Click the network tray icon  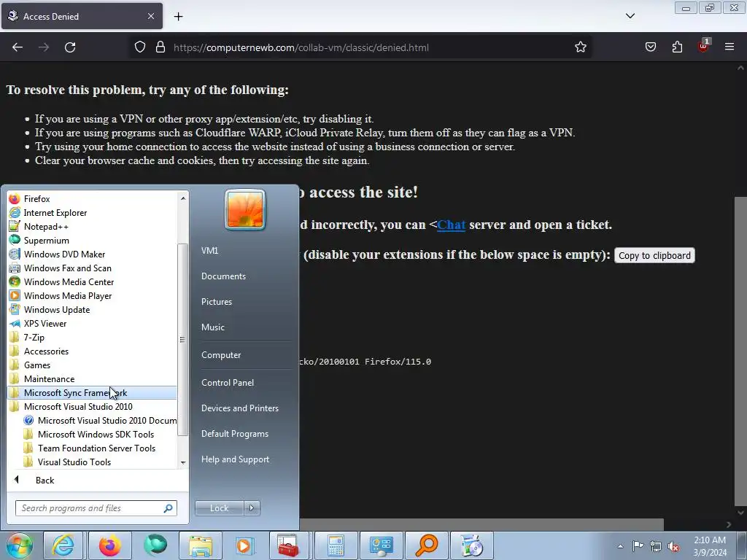click(x=656, y=546)
